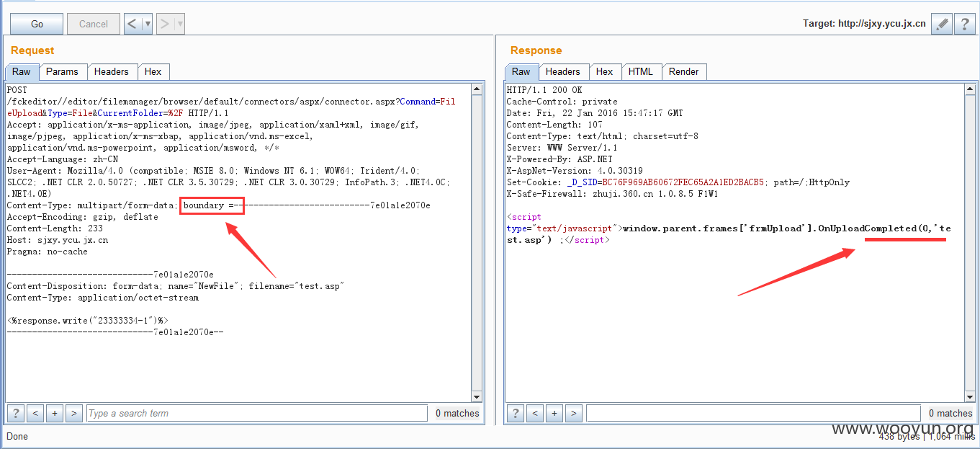Click the 'Content-Length: 107' response header
This screenshot has height=449, width=980.
[x=555, y=125]
